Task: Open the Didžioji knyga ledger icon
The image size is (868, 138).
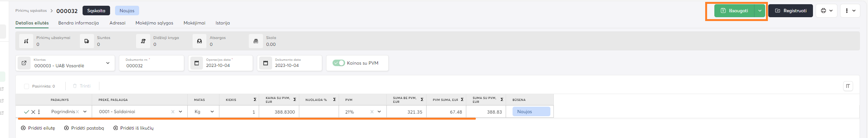Action: coord(143,41)
